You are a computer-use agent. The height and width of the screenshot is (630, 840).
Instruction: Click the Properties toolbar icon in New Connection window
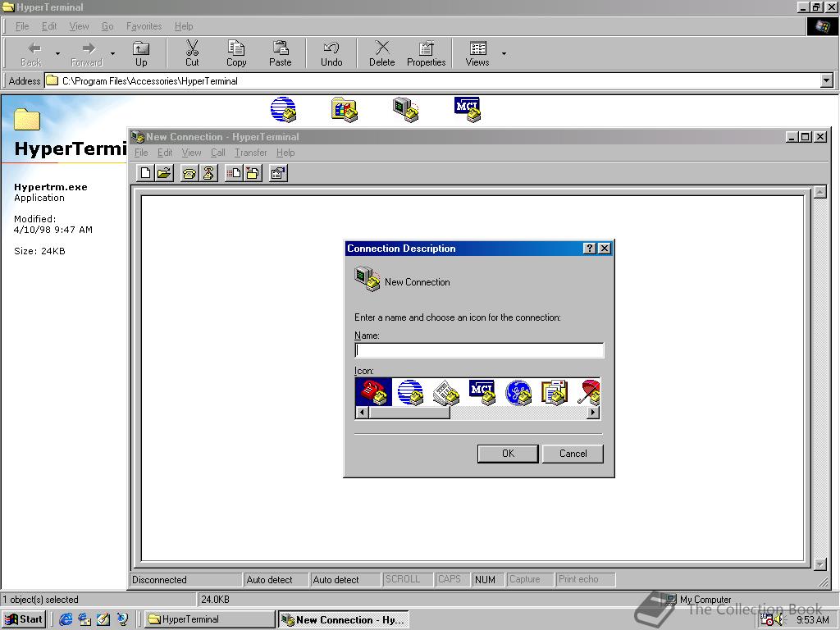(278, 173)
